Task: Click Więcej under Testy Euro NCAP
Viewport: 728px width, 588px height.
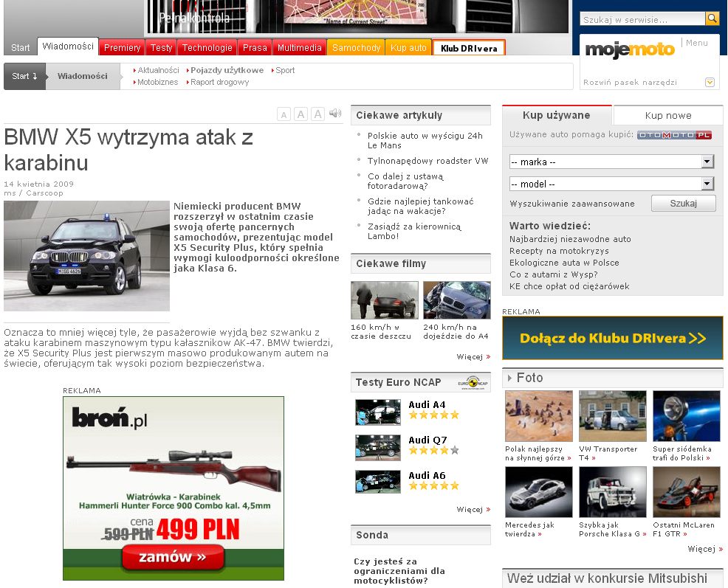Action: 473,509
